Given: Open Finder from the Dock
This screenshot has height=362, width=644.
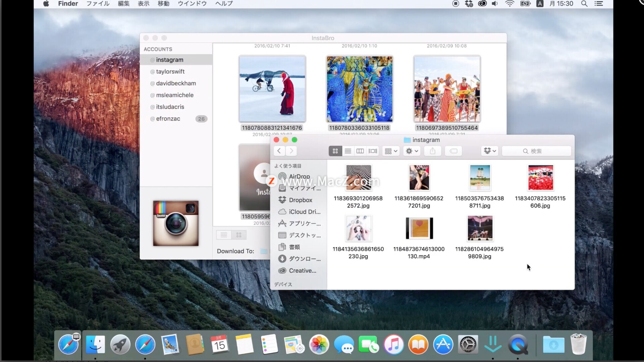Looking at the screenshot, I should coord(95,344).
